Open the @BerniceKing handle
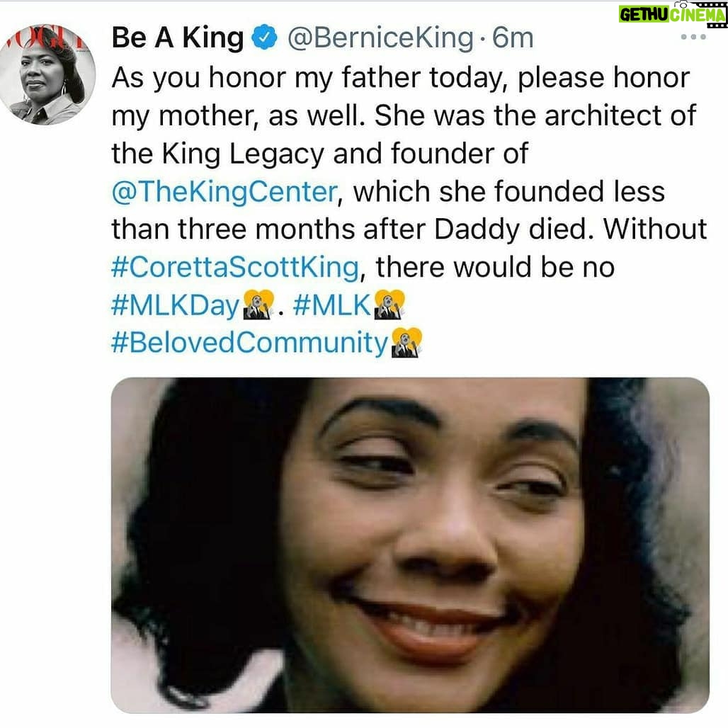 (x=380, y=38)
